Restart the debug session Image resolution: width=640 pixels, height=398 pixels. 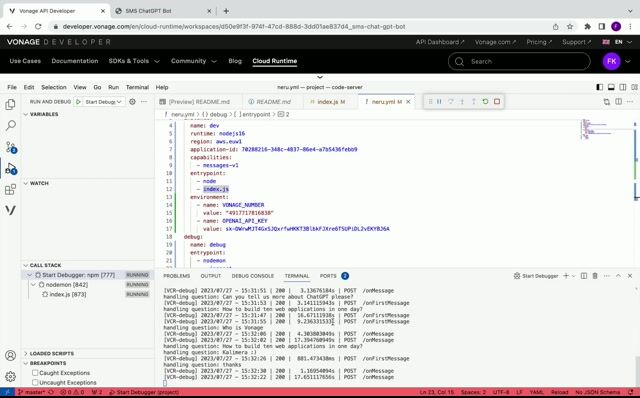click(485, 102)
